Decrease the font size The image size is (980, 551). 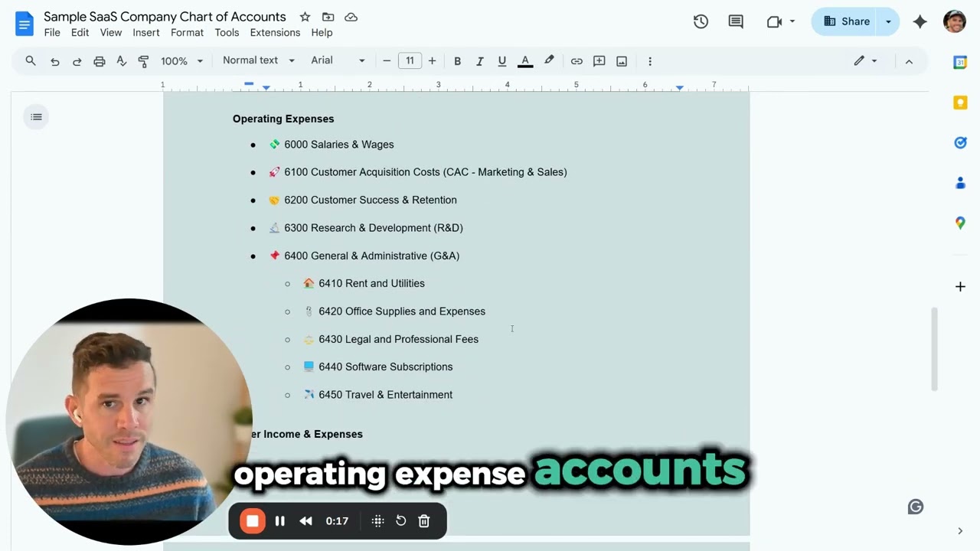[387, 61]
